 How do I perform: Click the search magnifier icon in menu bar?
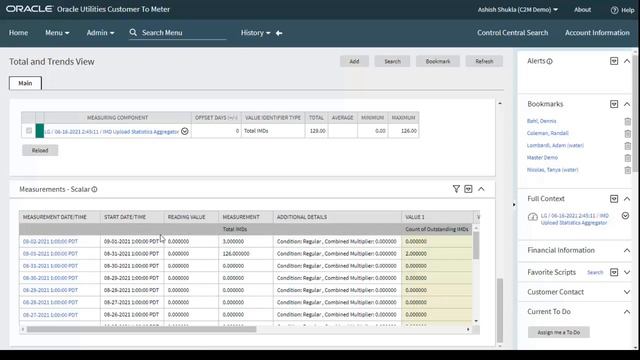click(133, 32)
